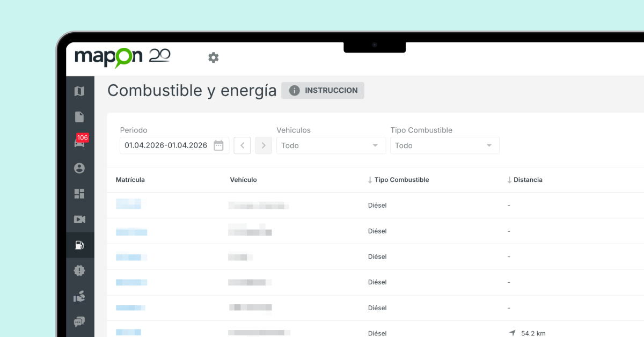
Task: Expand the Tipo Combustible filter dropdown
Action: click(x=444, y=145)
